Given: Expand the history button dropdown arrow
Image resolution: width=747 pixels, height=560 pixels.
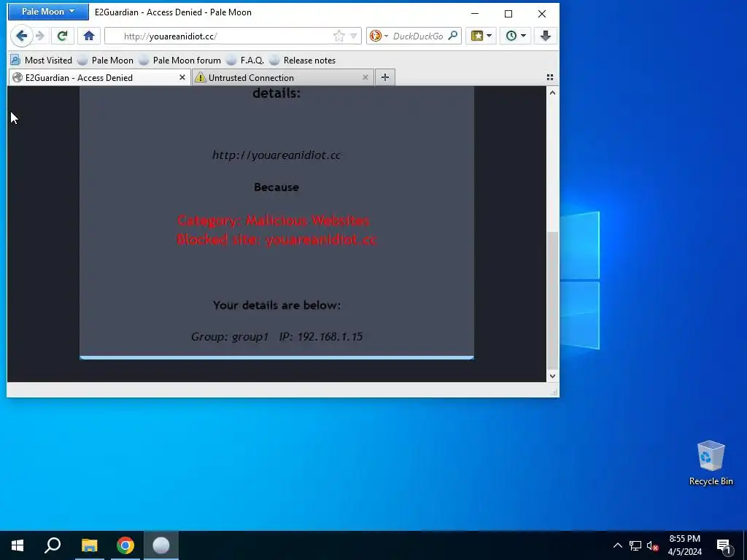Looking at the screenshot, I should (524, 36).
